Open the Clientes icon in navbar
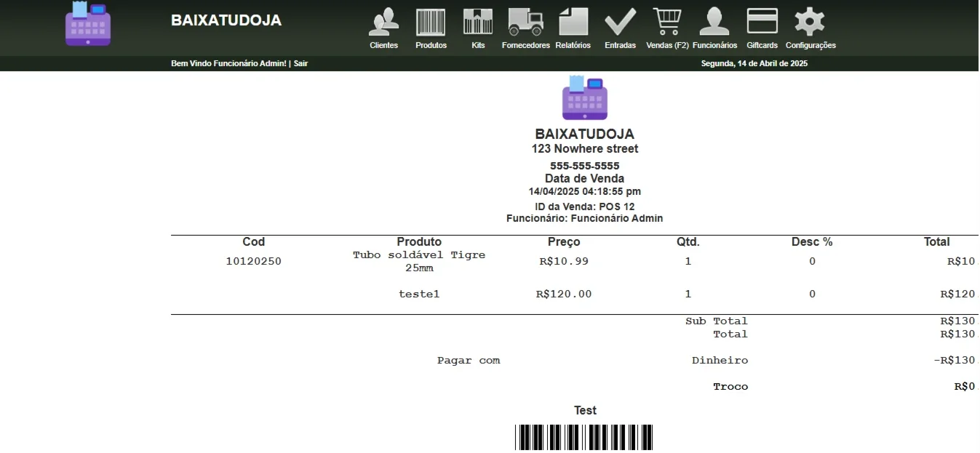Screen dimensions: 980x453 coord(383,22)
